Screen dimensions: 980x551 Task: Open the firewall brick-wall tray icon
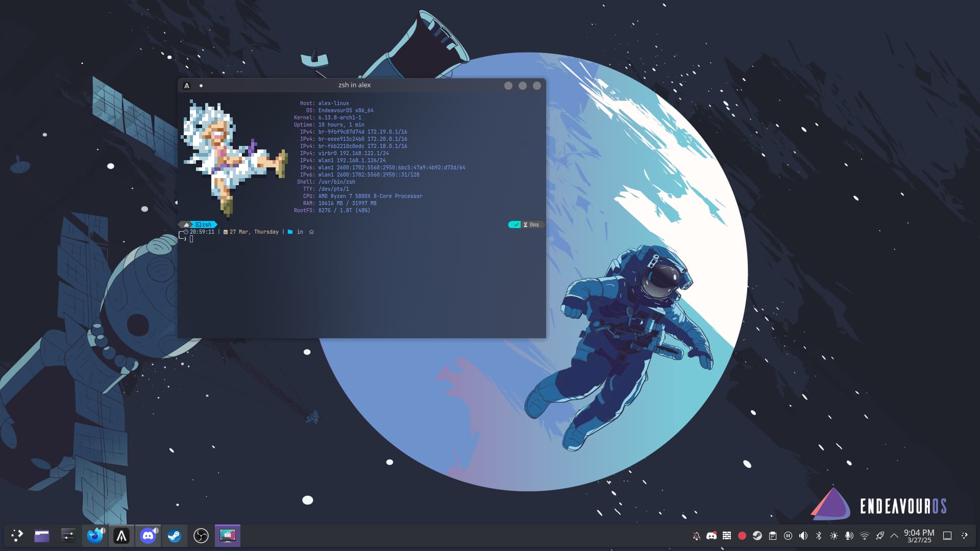point(727,536)
